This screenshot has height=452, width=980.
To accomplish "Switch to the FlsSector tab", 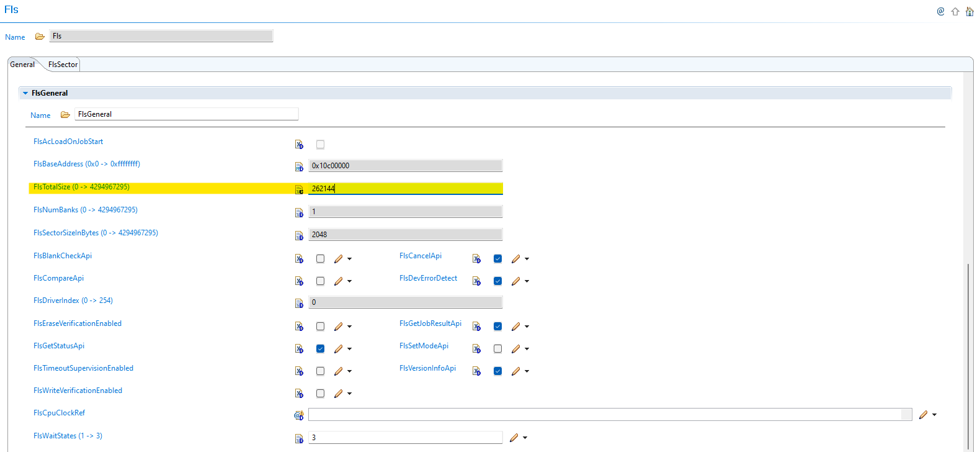I will click(63, 65).
